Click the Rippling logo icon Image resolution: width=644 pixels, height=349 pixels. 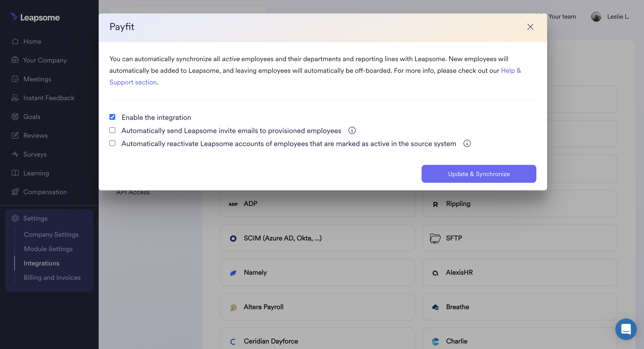point(435,204)
